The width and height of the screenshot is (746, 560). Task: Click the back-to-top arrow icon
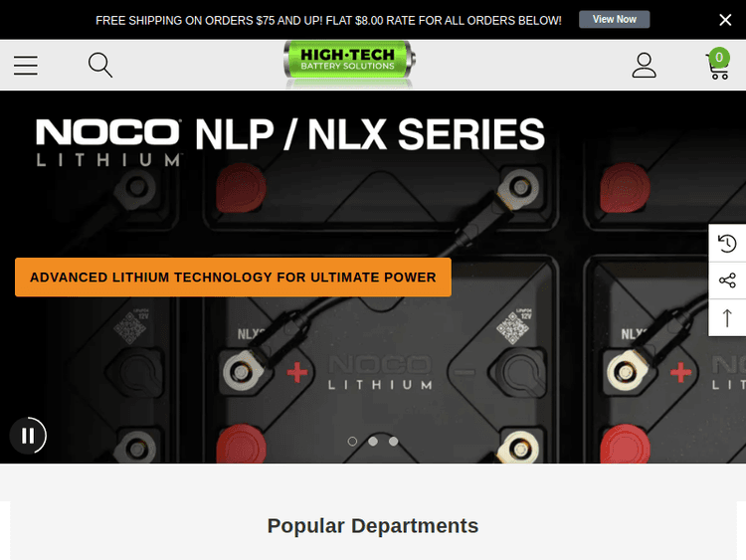pos(727,317)
